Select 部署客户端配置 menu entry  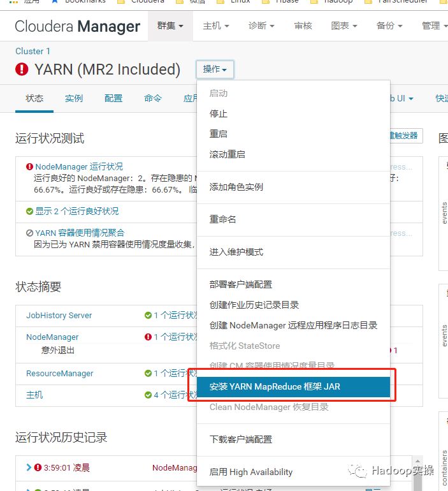[x=293, y=284]
